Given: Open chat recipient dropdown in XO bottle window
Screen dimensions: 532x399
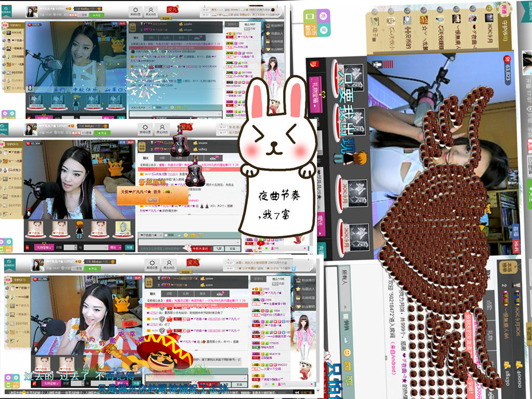Looking at the screenshot, I should pyautogui.click(x=151, y=235).
